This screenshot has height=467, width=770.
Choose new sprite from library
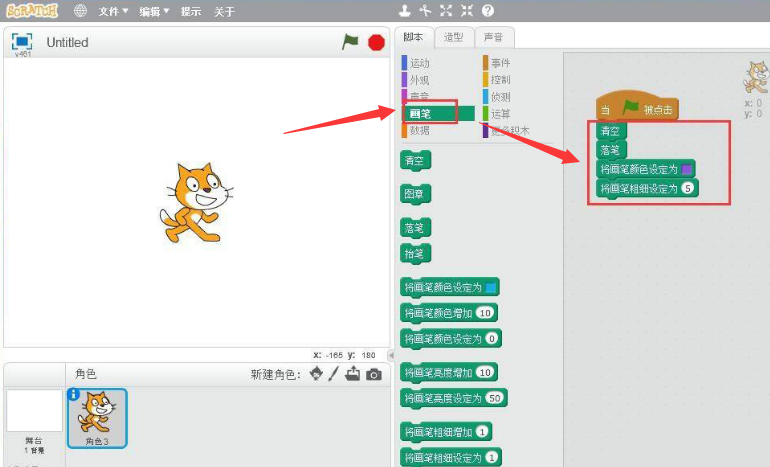(317, 374)
